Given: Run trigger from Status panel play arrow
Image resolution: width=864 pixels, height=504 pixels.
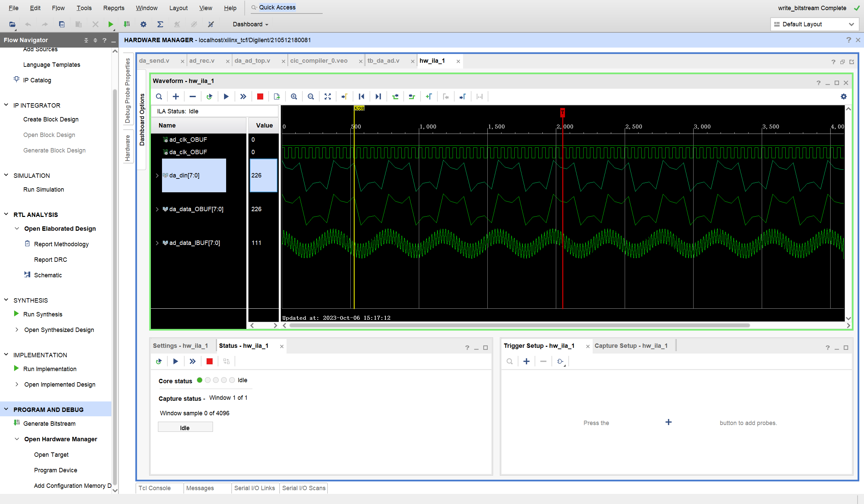Looking at the screenshot, I should pyautogui.click(x=175, y=361).
